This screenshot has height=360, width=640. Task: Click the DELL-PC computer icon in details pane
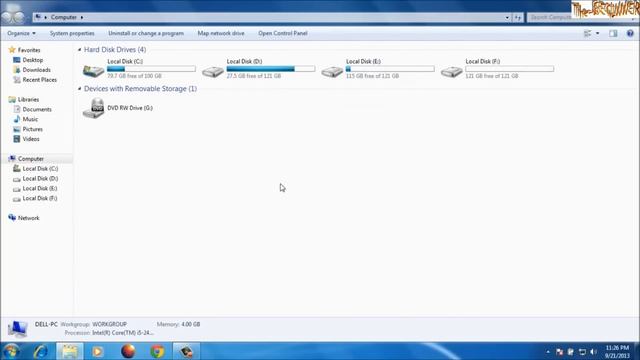coord(18,329)
